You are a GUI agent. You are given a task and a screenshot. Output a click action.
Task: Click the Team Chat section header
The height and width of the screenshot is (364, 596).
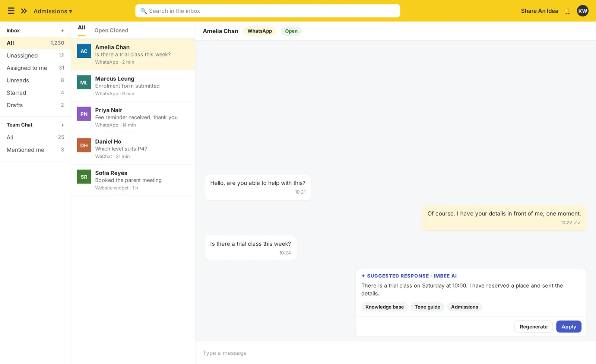[19, 125]
